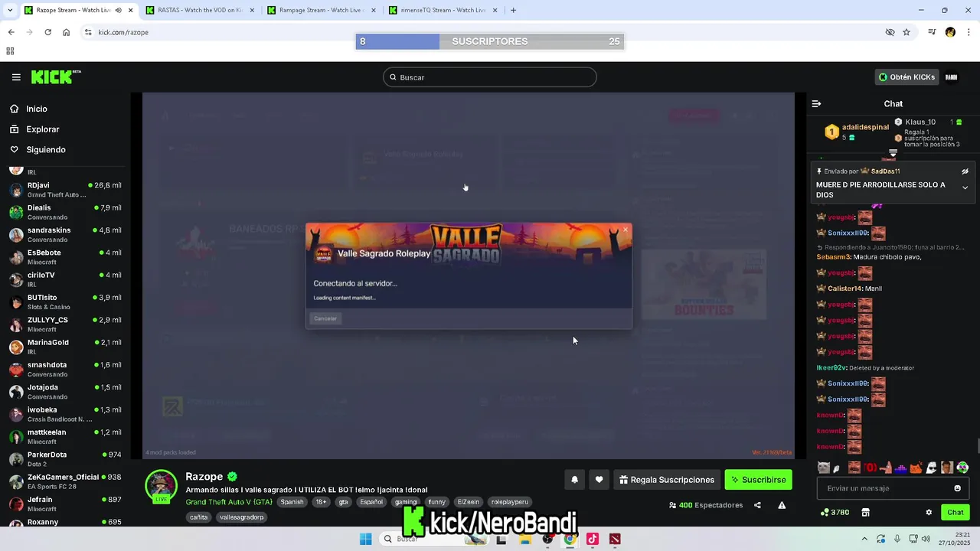Click the browser home button
The height and width of the screenshot is (551, 980).
coord(67,32)
